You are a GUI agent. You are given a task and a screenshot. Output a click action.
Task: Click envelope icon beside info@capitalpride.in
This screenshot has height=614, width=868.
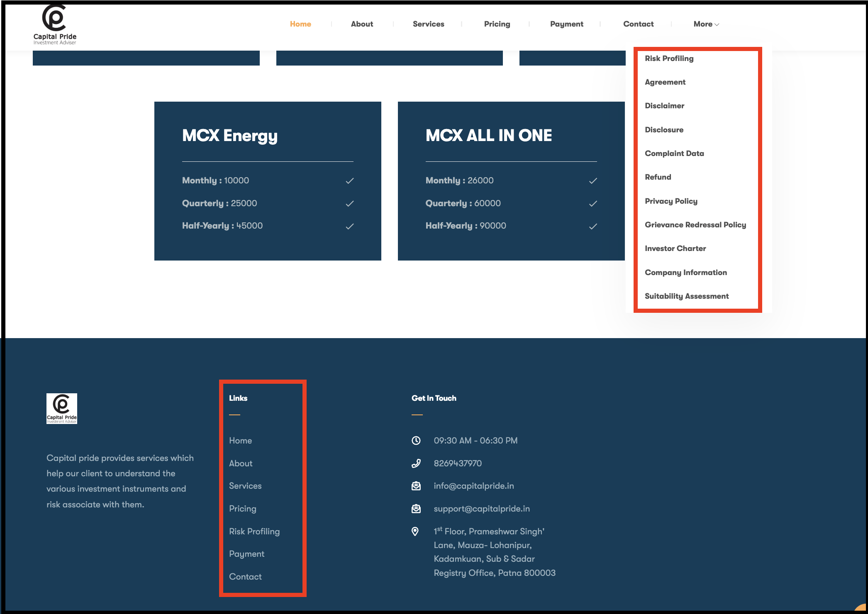pos(416,486)
